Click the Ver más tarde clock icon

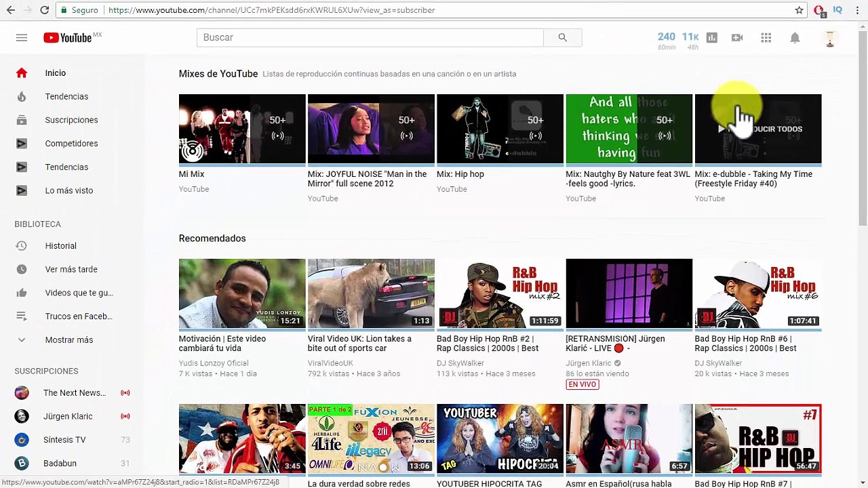[x=22, y=270]
